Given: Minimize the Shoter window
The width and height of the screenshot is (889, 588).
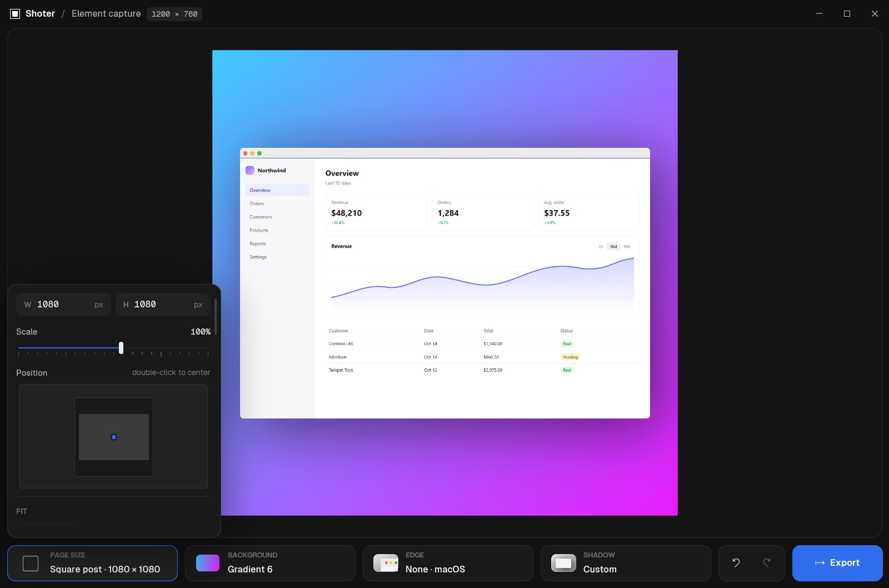Looking at the screenshot, I should point(819,14).
